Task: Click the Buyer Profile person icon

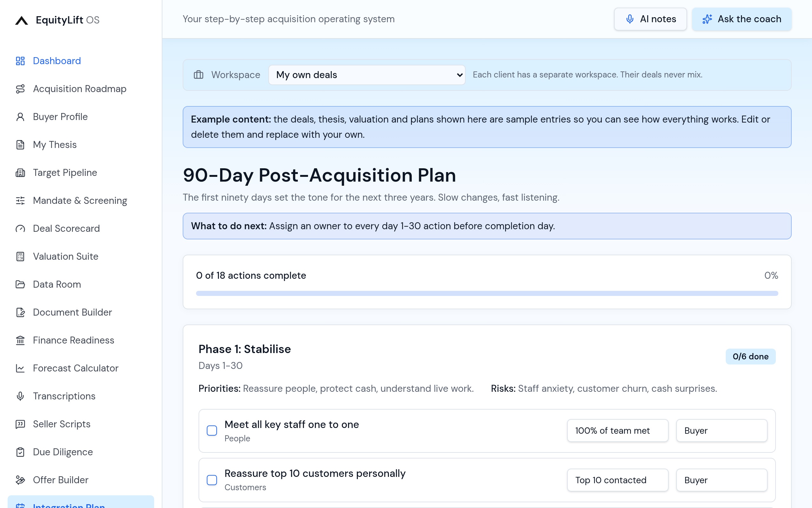Action: click(20, 117)
